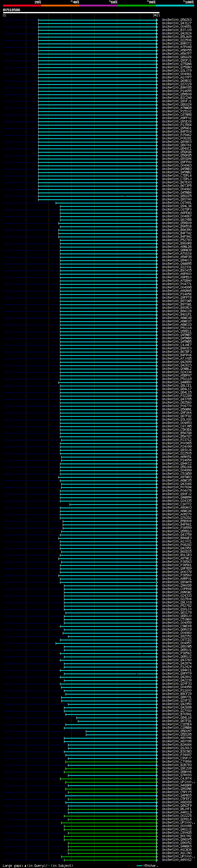Image resolution: width=197 pixels, height=868 pixels.
Task: Click hit label UniRef100_Q9FPU0
Action: tap(177, 162)
